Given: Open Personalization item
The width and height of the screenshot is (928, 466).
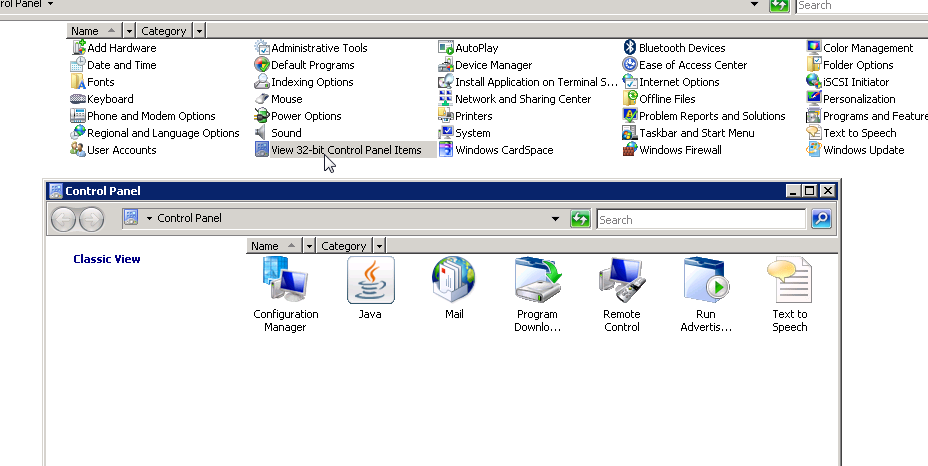Looking at the screenshot, I should pyautogui.click(x=851, y=99).
